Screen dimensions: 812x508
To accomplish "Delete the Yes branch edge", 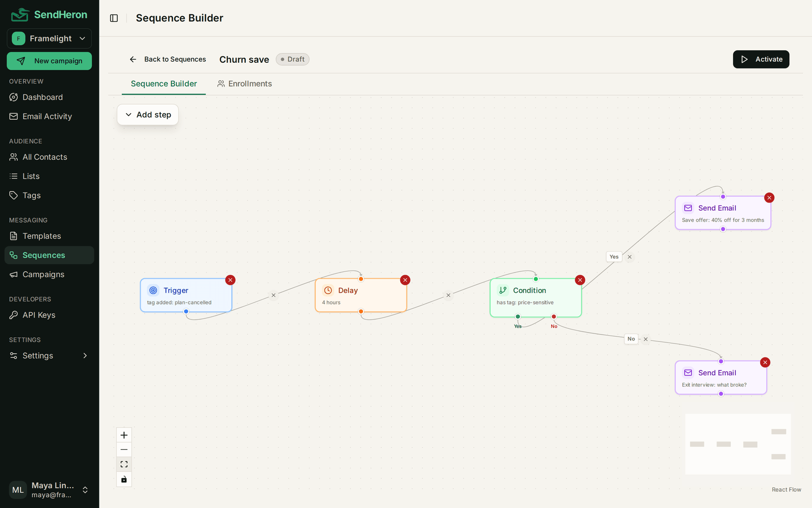I will pyautogui.click(x=629, y=257).
